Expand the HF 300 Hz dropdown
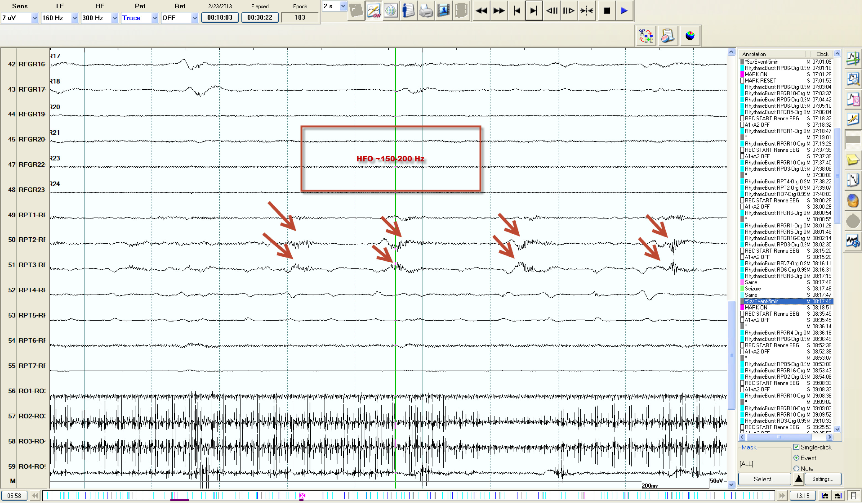 (115, 18)
